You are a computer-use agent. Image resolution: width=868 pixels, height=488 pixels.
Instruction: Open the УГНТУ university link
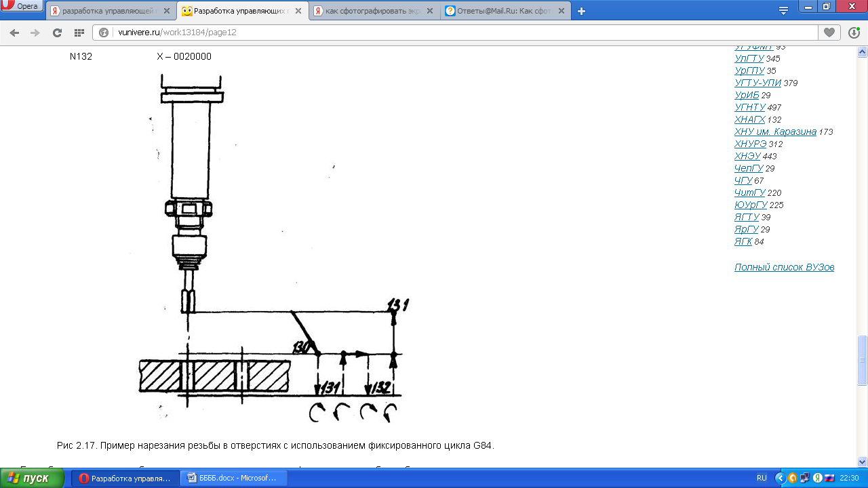coord(749,108)
